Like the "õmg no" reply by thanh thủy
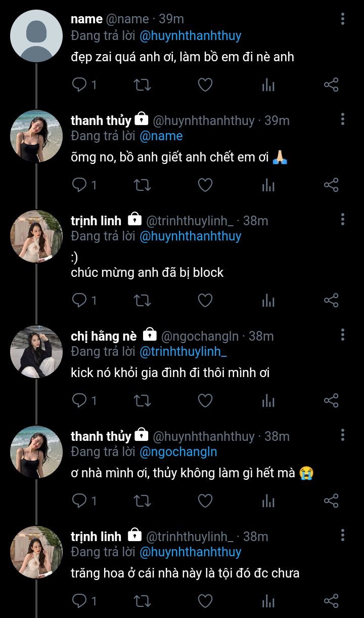The image size is (364, 618). pos(205,185)
